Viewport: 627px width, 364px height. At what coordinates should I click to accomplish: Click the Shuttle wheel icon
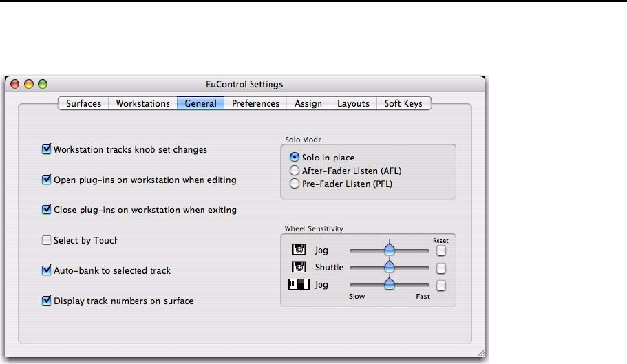tap(299, 267)
